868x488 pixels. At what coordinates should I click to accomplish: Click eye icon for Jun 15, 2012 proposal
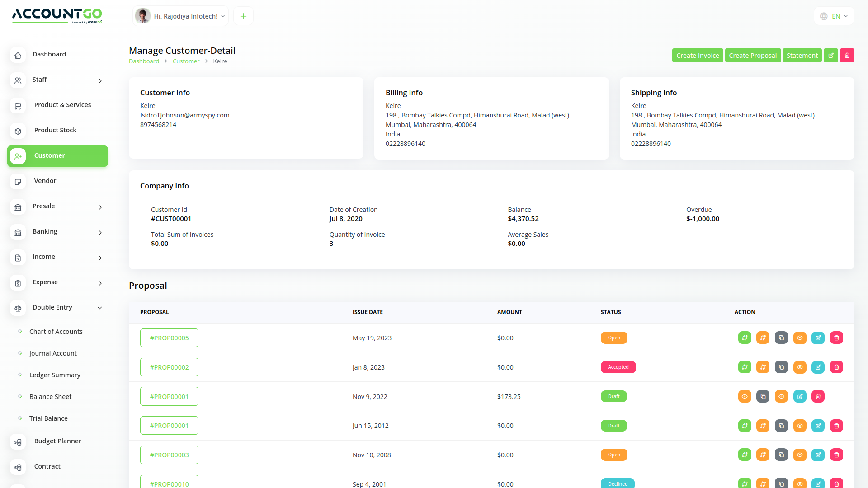tap(800, 426)
